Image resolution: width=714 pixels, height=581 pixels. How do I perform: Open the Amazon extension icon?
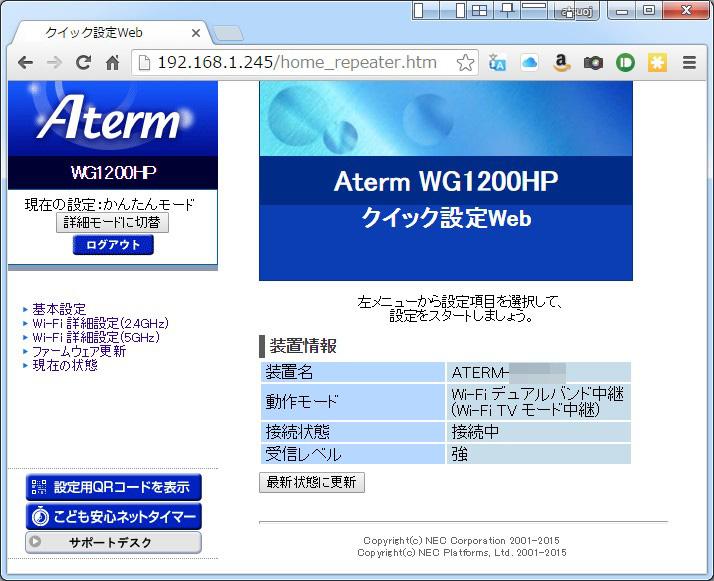(x=561, y=62)
